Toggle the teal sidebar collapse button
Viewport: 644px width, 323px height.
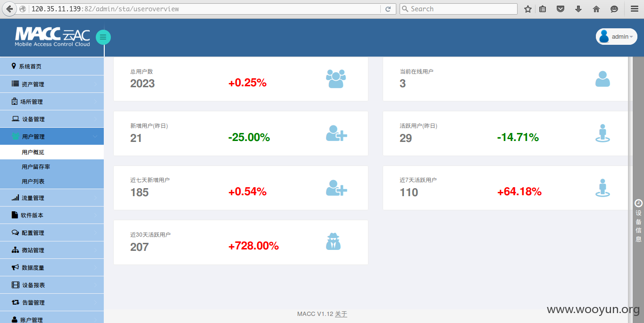pos(103,37)
